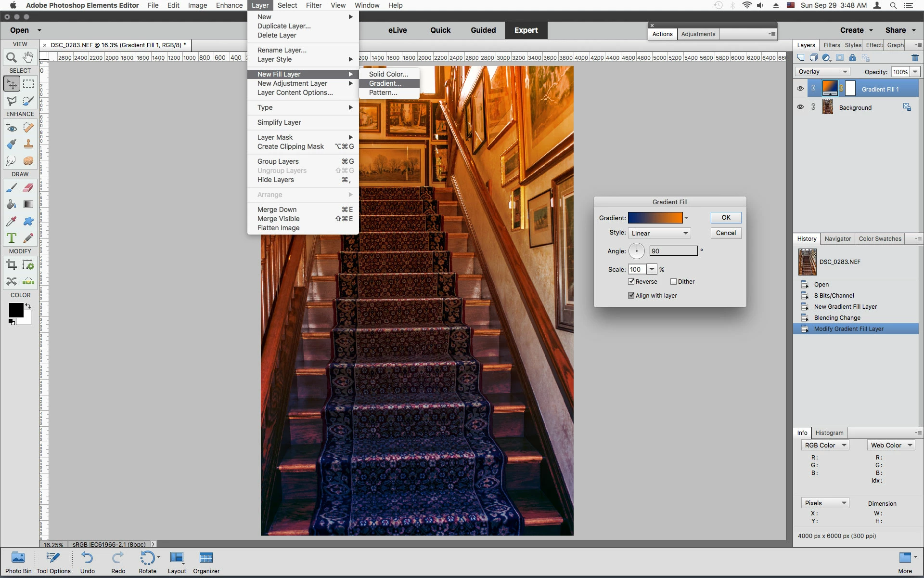Open the Overlay blend mode dropdown
Screen dimensions: 924x578
pos(822,72)
